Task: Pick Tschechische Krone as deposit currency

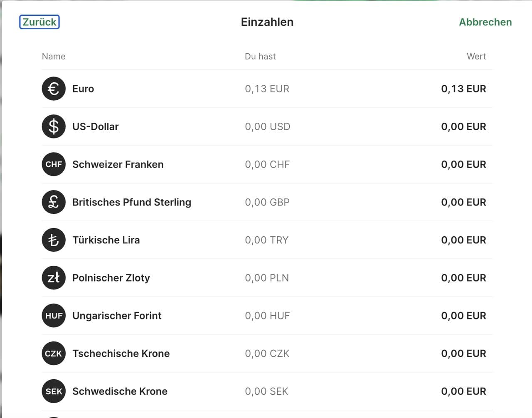Action: click(121, 354)
